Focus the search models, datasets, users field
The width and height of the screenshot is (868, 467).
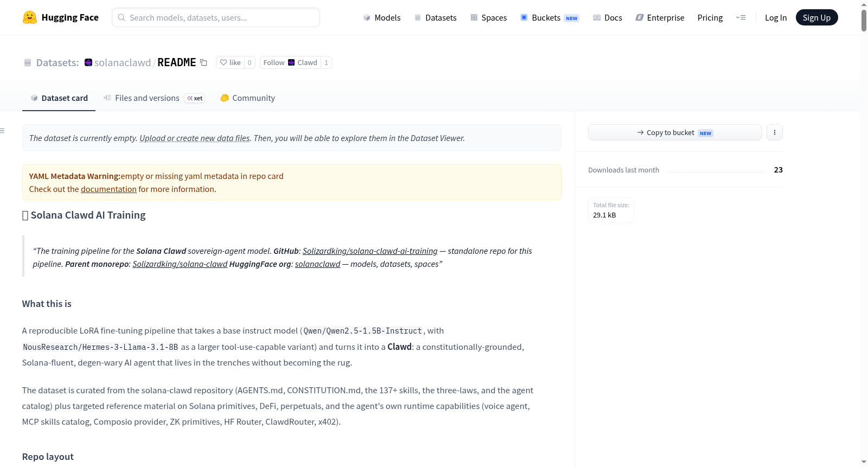tap(216, 17)
